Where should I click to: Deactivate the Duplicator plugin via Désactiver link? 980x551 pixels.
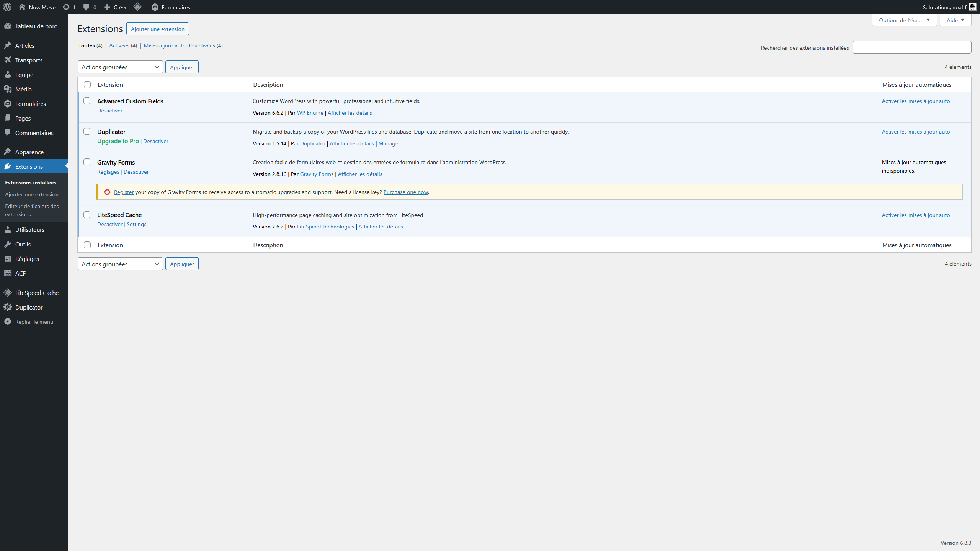point(155,141)
